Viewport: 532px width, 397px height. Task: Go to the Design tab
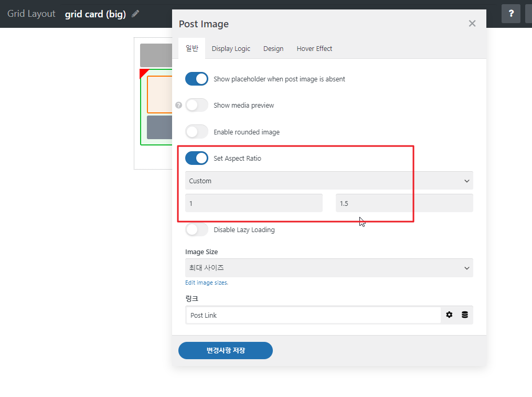pyautogui.click(x=273, y=48)
